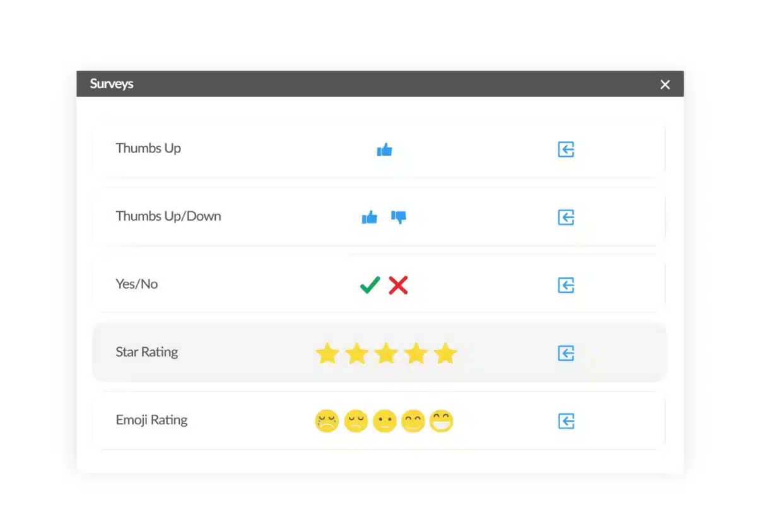Click the third star in Star Rating
This screenshot has height=532, width=757.
pos(386,353)
